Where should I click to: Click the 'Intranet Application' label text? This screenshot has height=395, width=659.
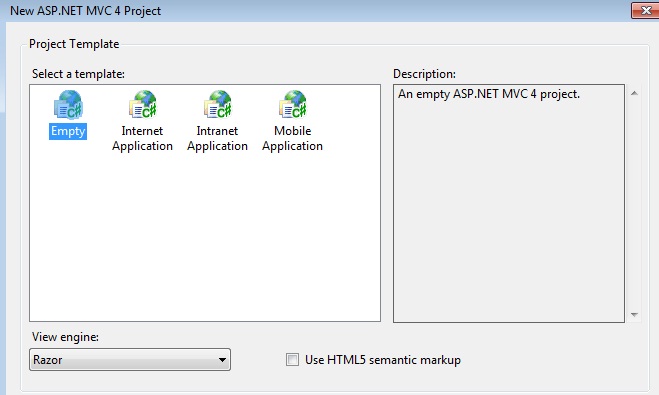pyautogui.click(x=217, y=138)
